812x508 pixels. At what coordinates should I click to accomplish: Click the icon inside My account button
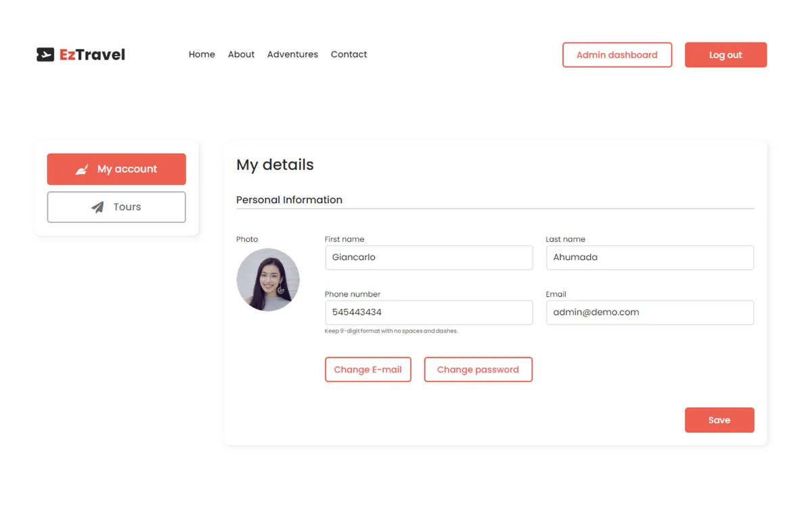click(82, 169)
